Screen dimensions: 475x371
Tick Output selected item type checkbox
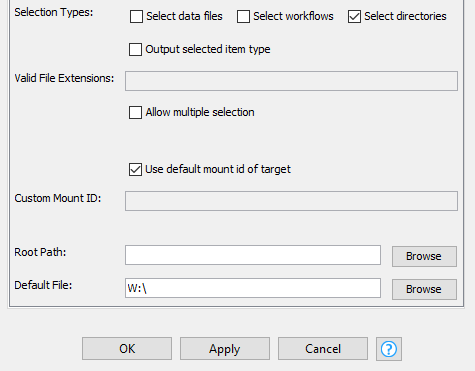click(x=135, y=49)
